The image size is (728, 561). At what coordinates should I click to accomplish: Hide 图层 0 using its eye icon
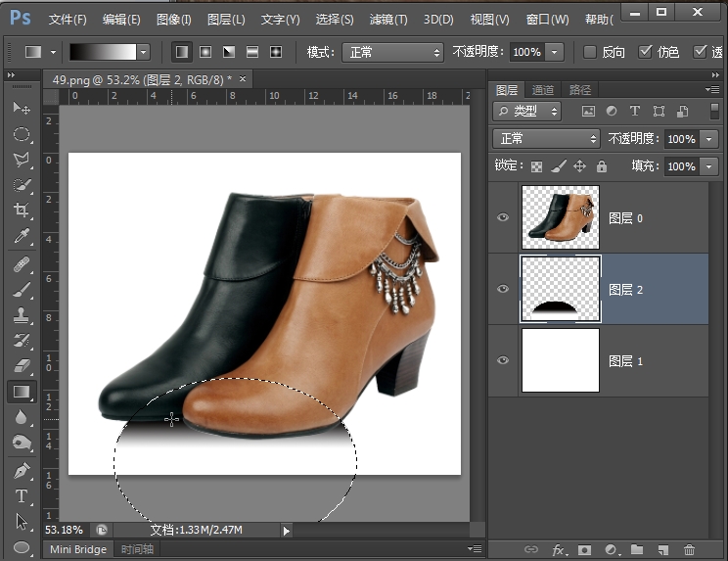(503, 217)
